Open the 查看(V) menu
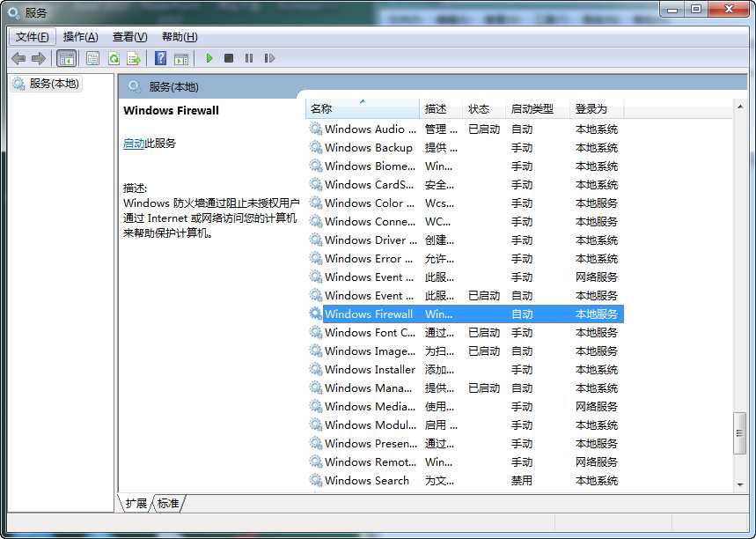 129,37
